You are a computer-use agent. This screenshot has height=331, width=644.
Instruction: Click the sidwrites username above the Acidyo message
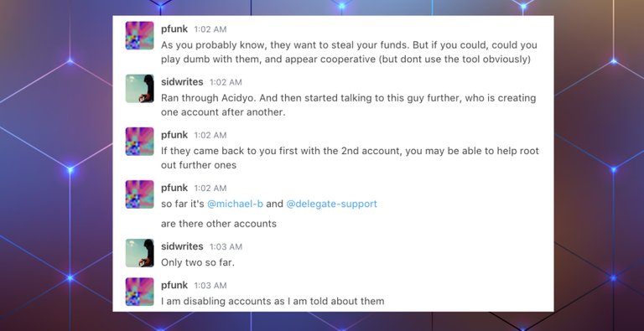click(x=182, y=82)
